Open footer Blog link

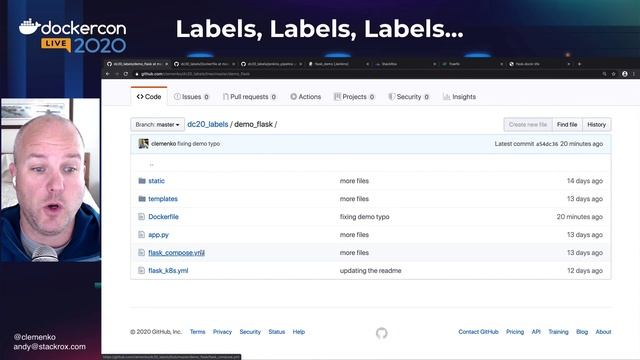[x=582, y=332]
